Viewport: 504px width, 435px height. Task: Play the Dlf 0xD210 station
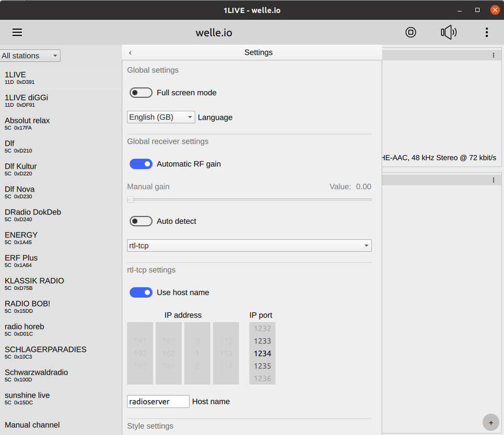point(61,147)
